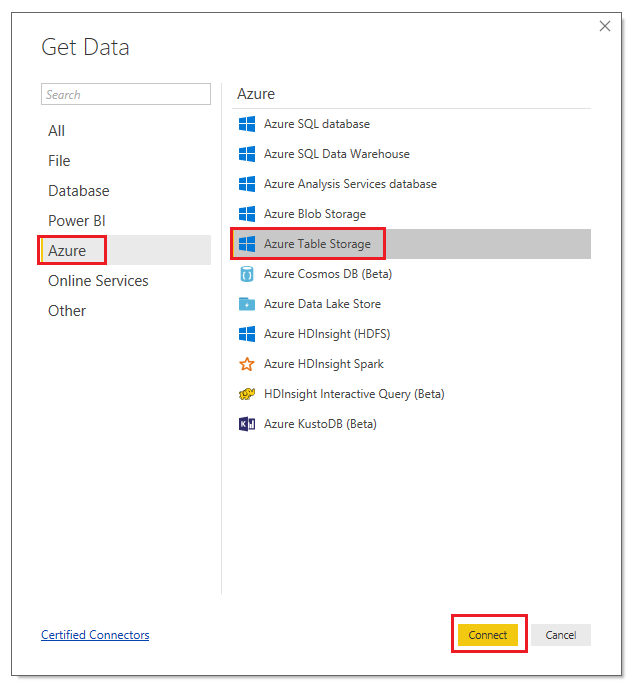Focus the Search input field
This screenshot has width=635, height=693.
point(126,94)
